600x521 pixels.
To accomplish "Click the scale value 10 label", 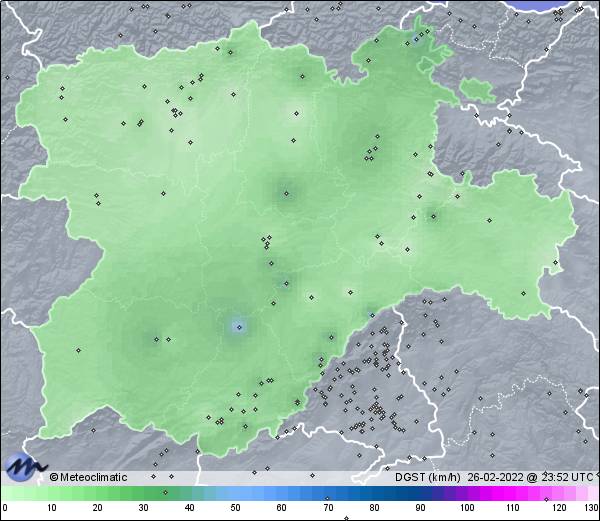I will click(x=52, y=508).
